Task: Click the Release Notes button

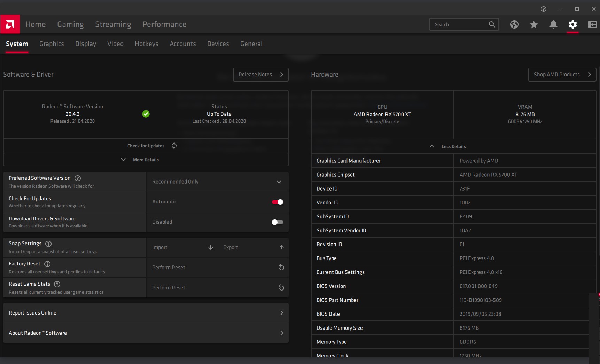Action: 260,75
